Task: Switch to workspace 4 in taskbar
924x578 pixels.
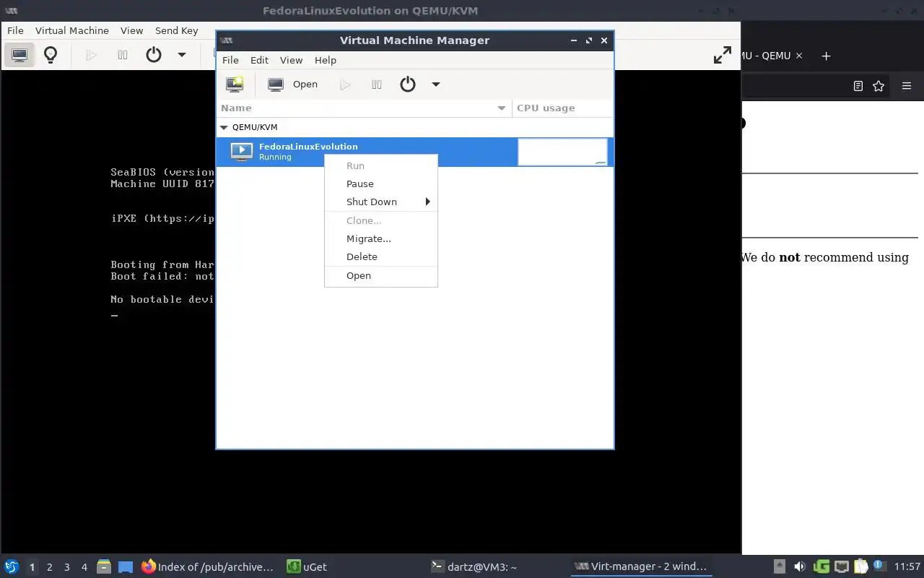Action: tap(84, 567)
